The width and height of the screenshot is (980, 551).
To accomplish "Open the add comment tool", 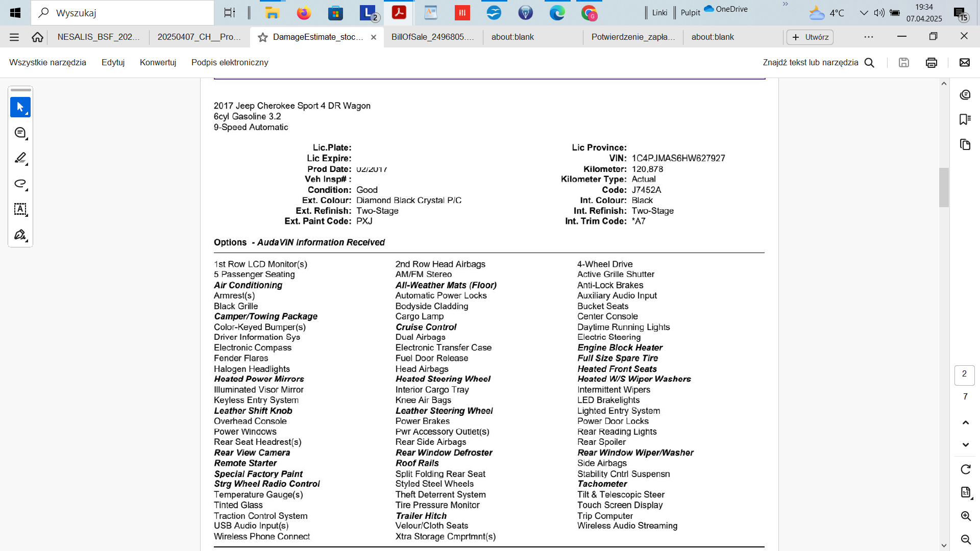I will pyautogui.click(x=20, y=133).
